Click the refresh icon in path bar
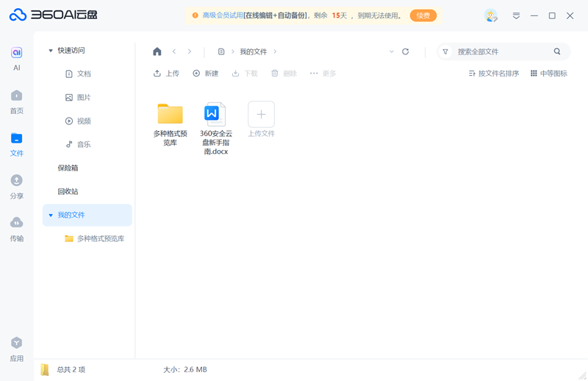588x381 pixels. [x=405, y=51]
